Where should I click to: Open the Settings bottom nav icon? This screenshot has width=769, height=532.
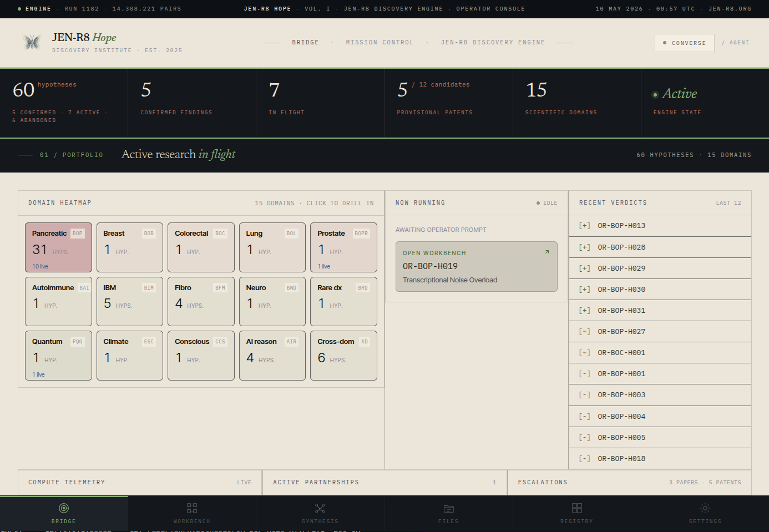(705, 508)
